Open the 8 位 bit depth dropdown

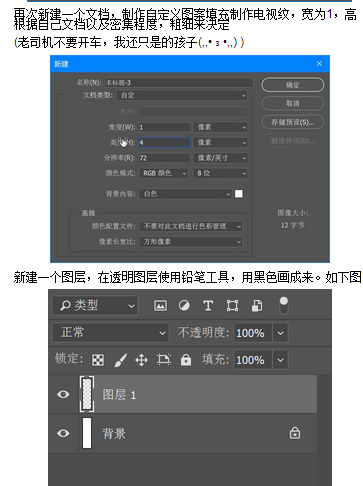pos(220,173)
